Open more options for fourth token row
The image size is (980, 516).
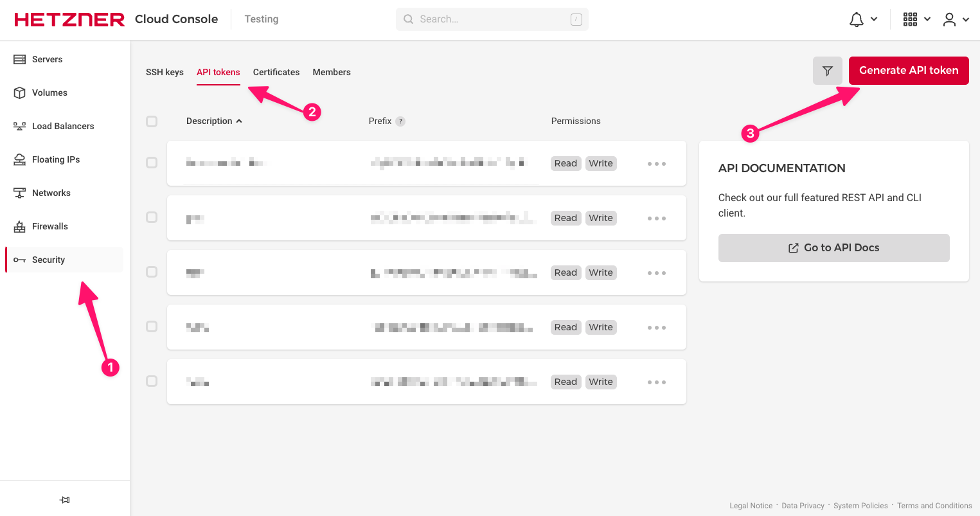(657, 328)
